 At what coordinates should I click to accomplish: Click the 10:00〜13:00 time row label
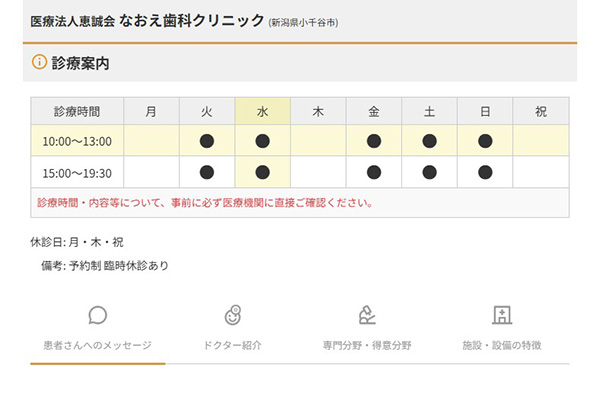pos(77,141)
